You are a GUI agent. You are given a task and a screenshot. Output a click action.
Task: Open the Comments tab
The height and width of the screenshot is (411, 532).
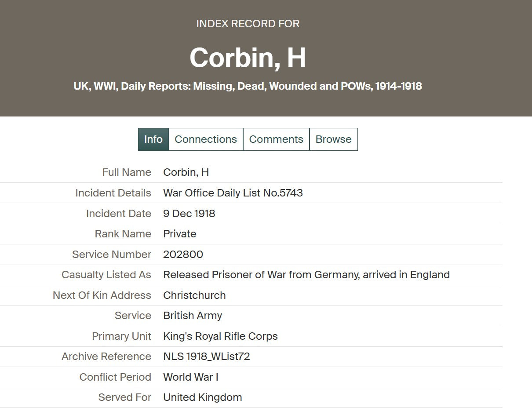(x=276, y=139)
